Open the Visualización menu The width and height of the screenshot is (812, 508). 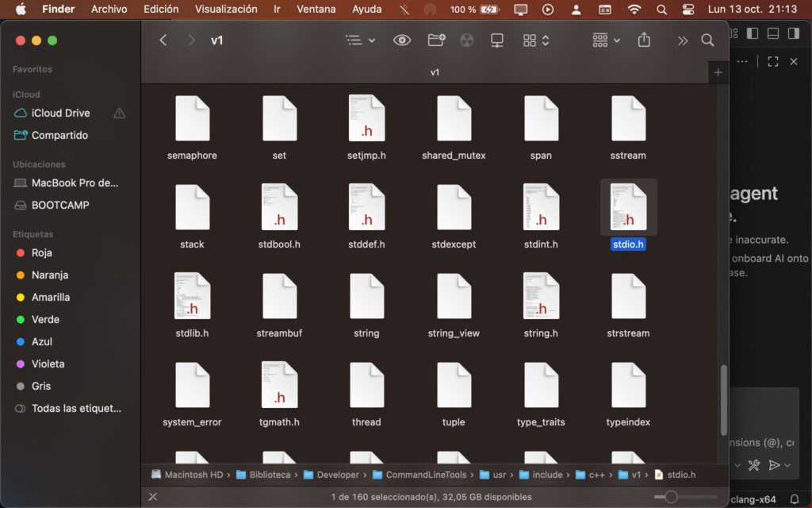tap(226, 10)
